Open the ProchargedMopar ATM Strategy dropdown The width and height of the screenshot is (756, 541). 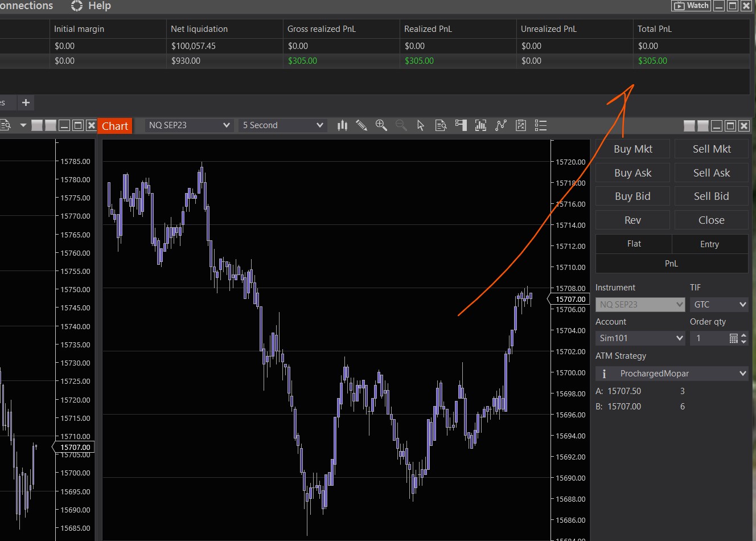672,374
